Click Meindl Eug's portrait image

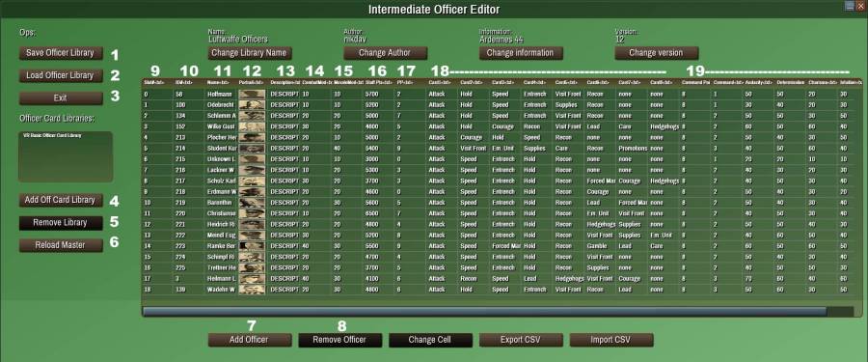(x=252, y=235)
